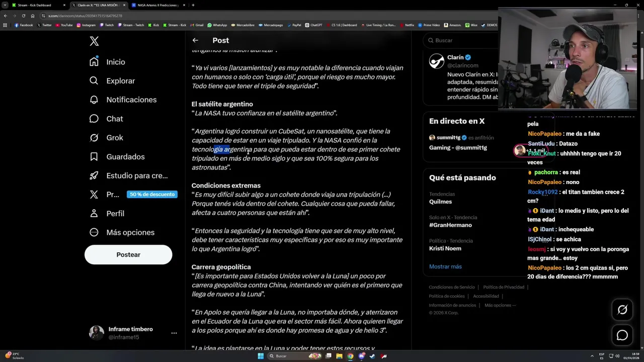Image resolution: width=644 pixels, height=362 pixels.
Task: Click ESP language indicator in tray
Action: (602, 356)
